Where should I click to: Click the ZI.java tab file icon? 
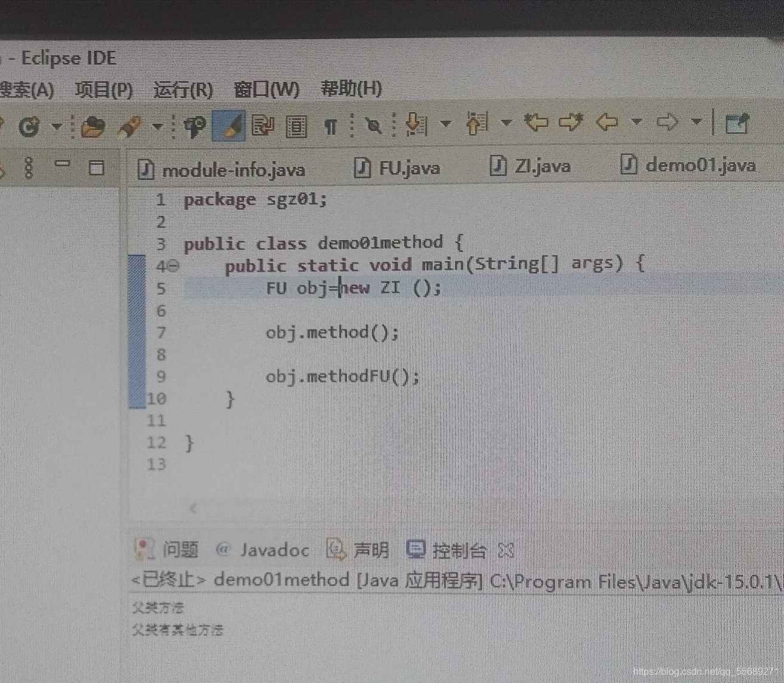[x=498, y=166]
